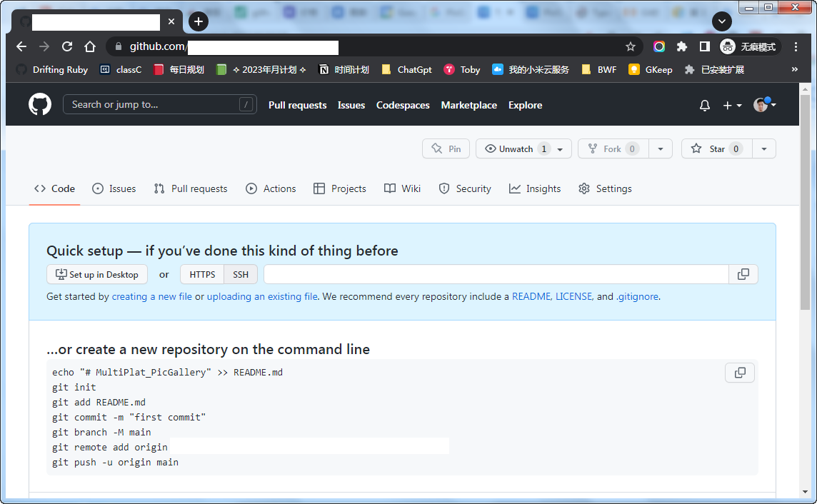Screen dimensions: 817x504
Task: Select the Code repository tab
Action: [x=55, y=189]
